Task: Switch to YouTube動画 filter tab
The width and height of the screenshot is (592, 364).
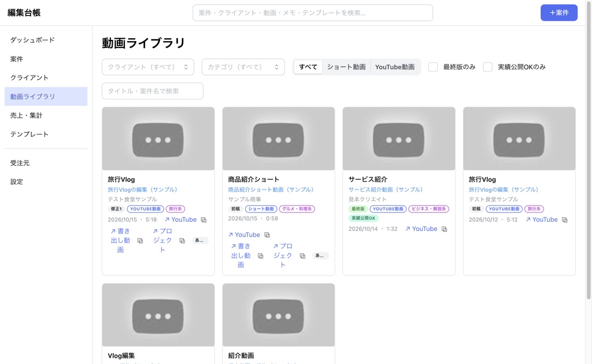Action: 394,67
